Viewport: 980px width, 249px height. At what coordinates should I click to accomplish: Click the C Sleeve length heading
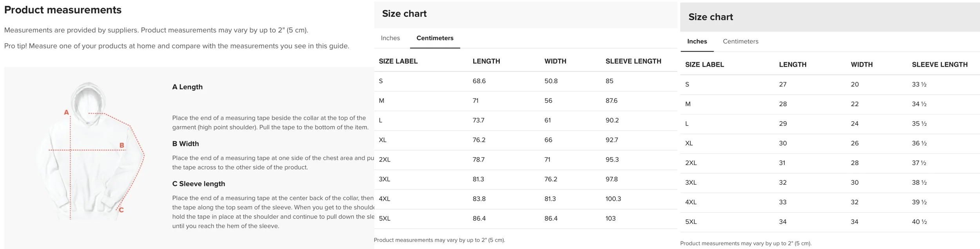point(199,184)
